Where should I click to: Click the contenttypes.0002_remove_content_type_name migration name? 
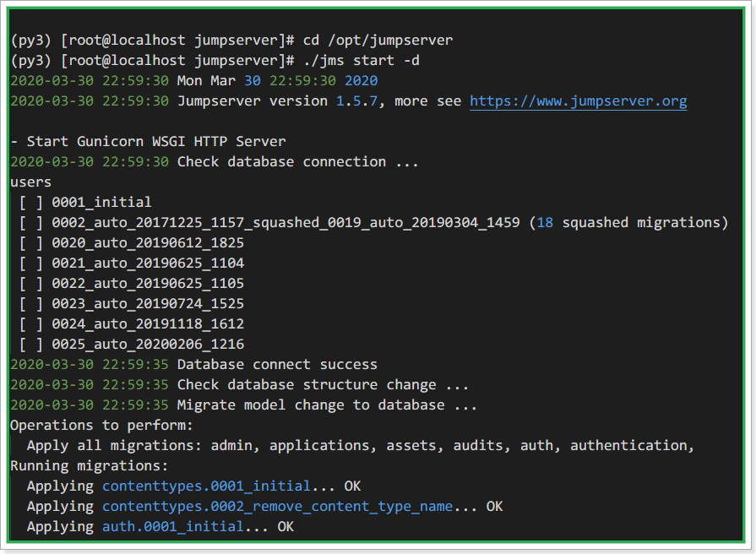pos(278,506)
